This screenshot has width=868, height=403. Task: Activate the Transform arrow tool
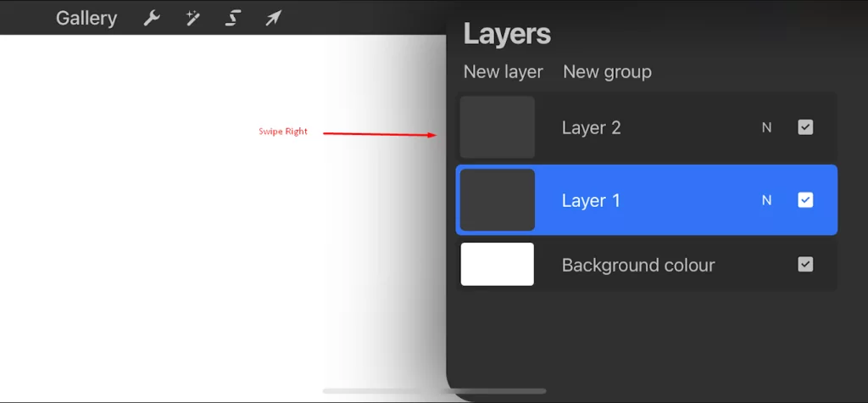pyautogui.click(x=273, y=19)
